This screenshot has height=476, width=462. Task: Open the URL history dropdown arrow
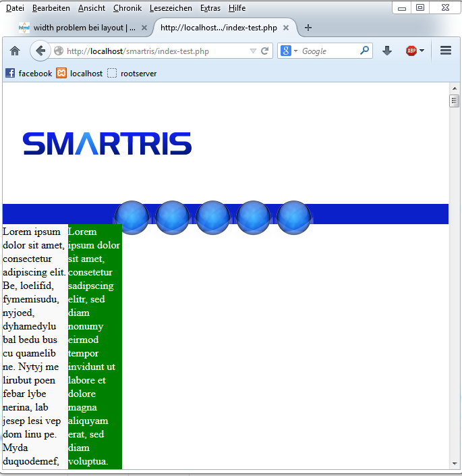[x=253, y=51]
